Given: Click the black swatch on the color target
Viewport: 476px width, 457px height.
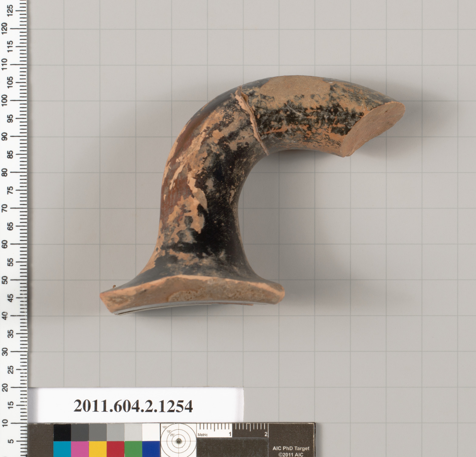Looking at the screenshot, I should (x=62, y=432).
